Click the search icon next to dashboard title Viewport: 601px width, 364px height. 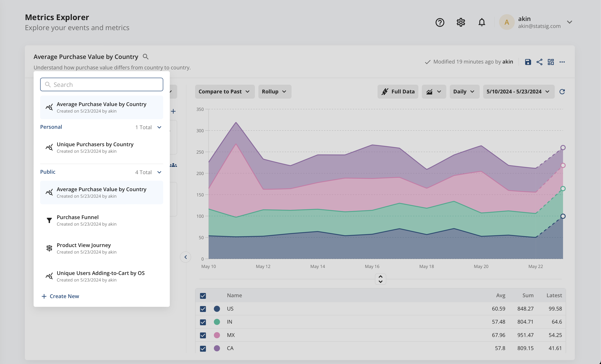tap(146, 56)
